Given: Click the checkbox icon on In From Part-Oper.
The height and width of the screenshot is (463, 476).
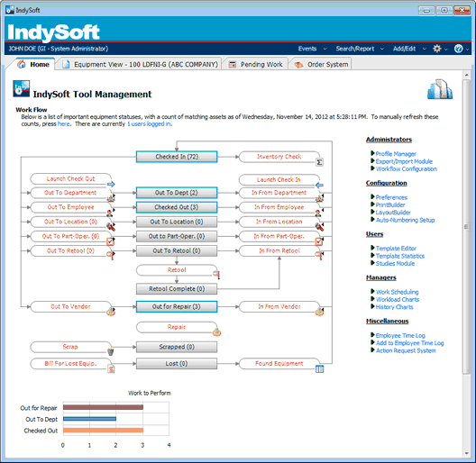Looking at the screenshot, I should coord(319,241).
